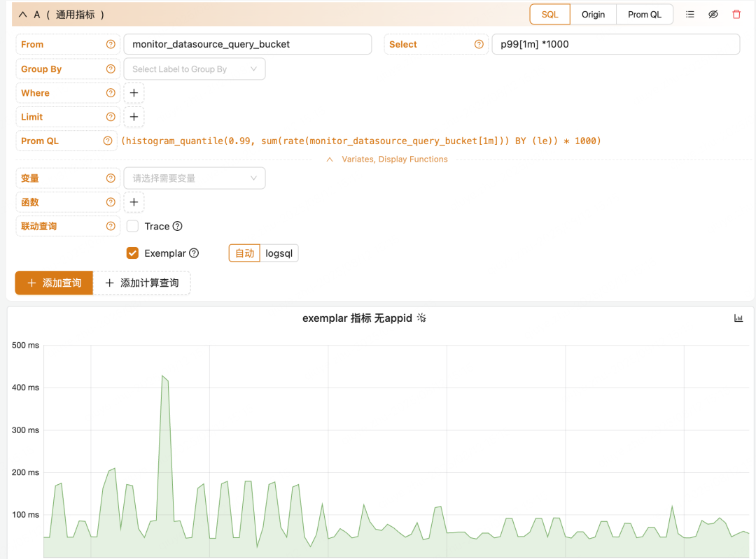Click the help icon beside 变量

point(111,178)
